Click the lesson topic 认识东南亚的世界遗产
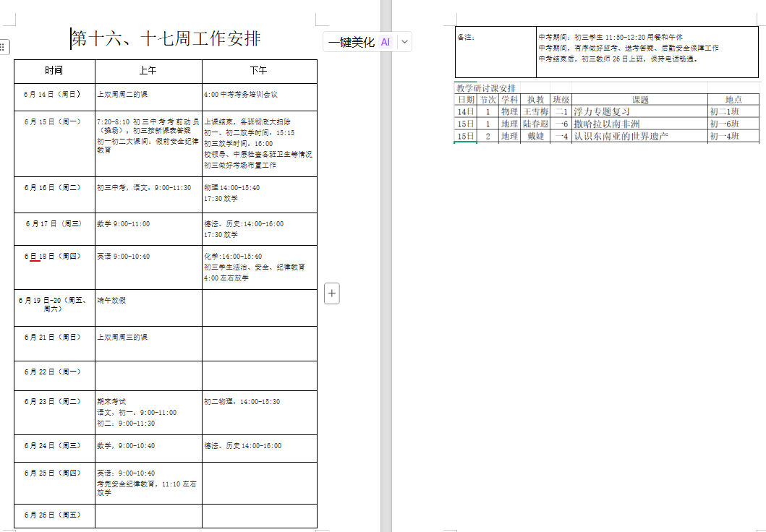The height and width of the screenshot is (532, 766). click(x=621, y=136)
